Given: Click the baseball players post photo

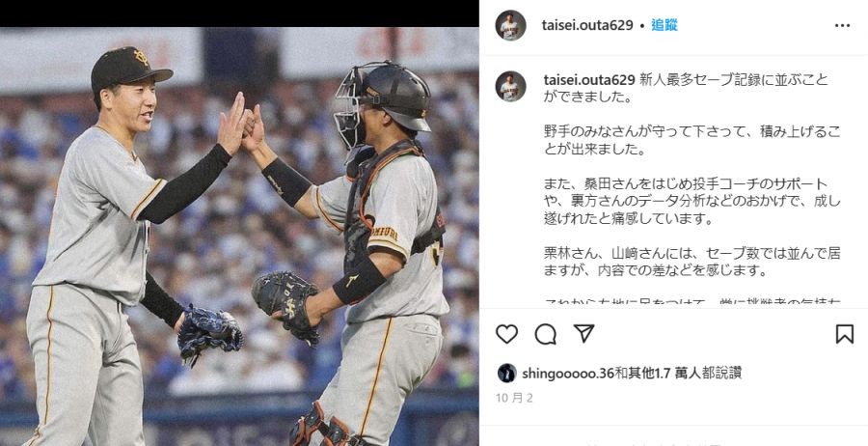Looking at the screenshot, I should (239, 237).
